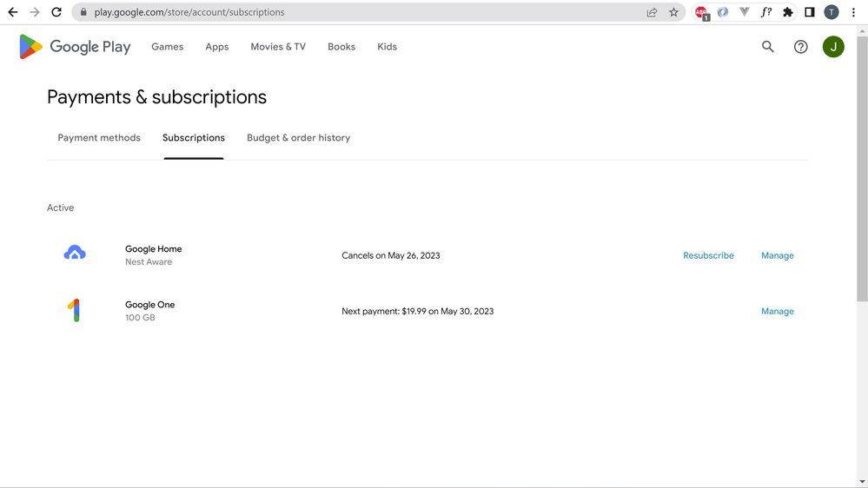The width and height of the screenshot is (868, 488).
Task: Click the Google Home Nest Aware icon
Action: pyautogui.click(x=75, y=254)
